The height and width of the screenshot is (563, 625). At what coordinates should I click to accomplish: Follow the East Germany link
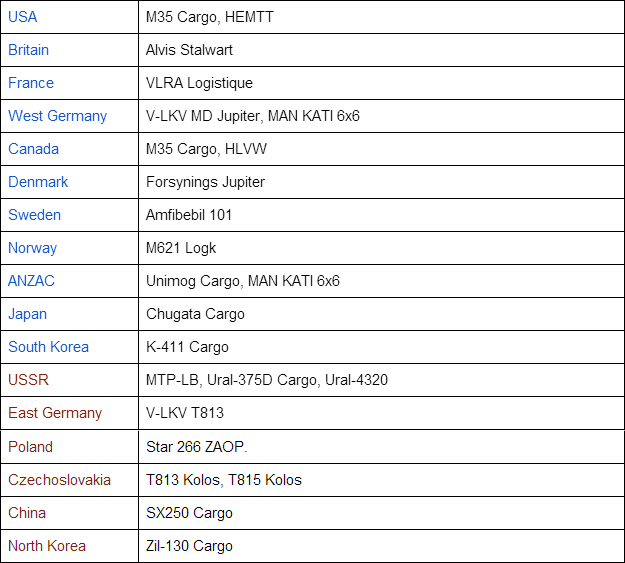point(55,413)
